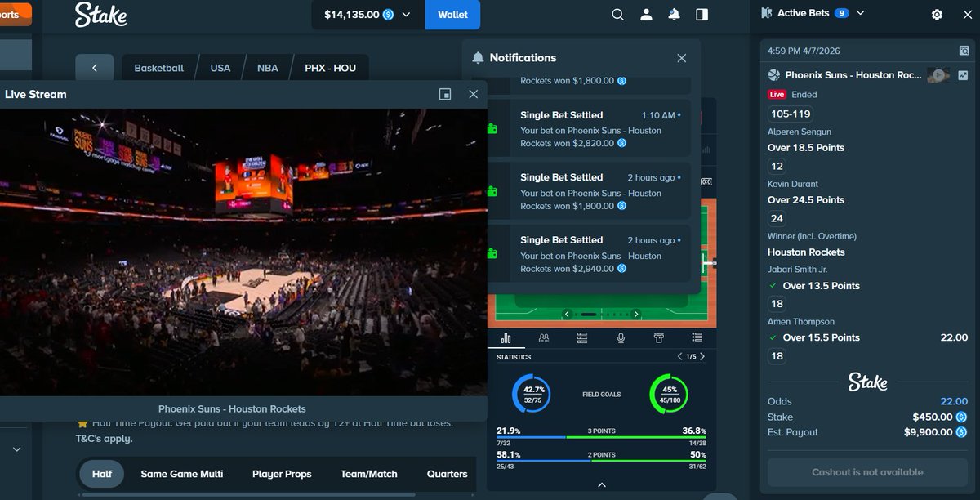Expand the left sidebar chevron
Screen dimensions: 980x500
point(16,449)
